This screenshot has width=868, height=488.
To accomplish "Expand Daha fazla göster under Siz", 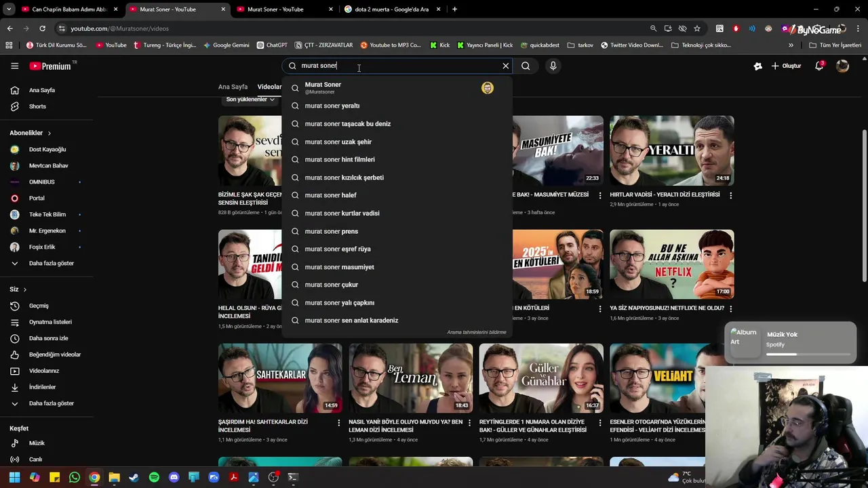I will click(51, 403).
